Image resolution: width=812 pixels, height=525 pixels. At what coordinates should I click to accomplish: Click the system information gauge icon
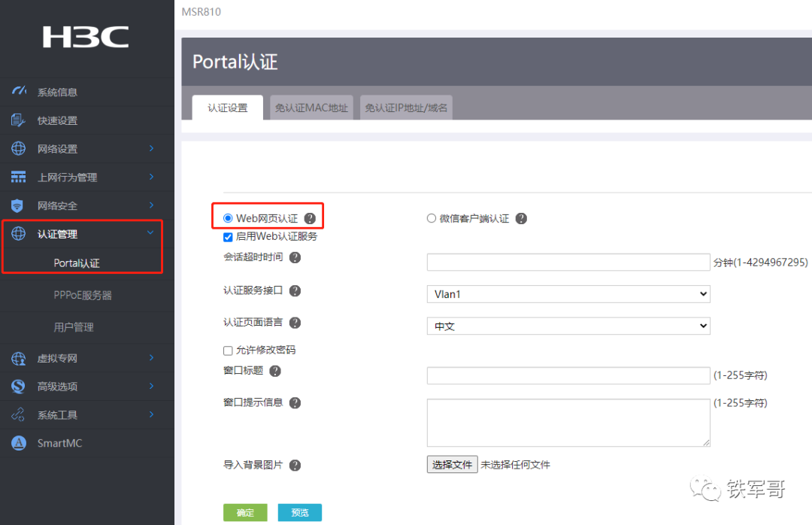19,92
